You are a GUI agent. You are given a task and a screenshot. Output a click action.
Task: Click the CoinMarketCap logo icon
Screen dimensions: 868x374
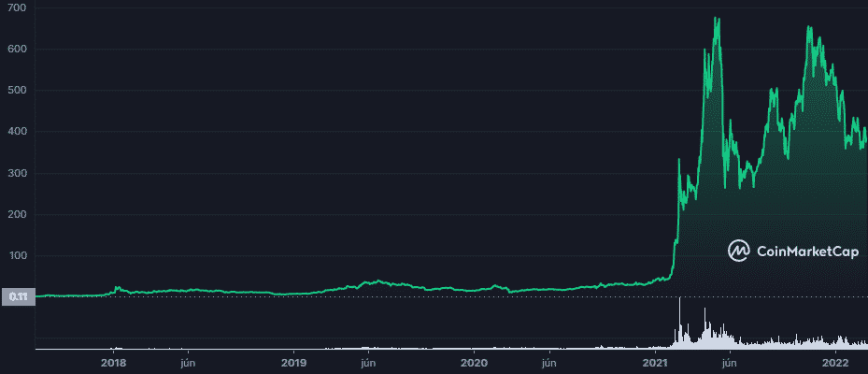[x=739, y=250]
